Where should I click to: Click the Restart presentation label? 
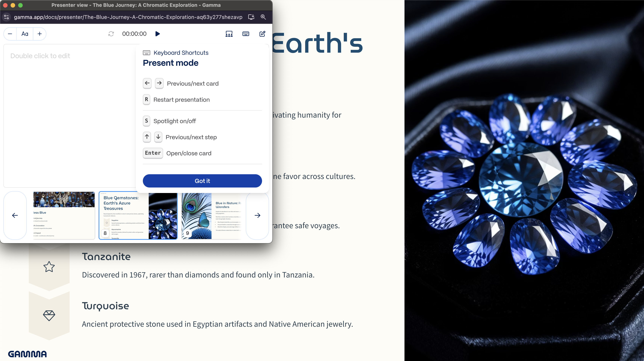pos(181,100)
